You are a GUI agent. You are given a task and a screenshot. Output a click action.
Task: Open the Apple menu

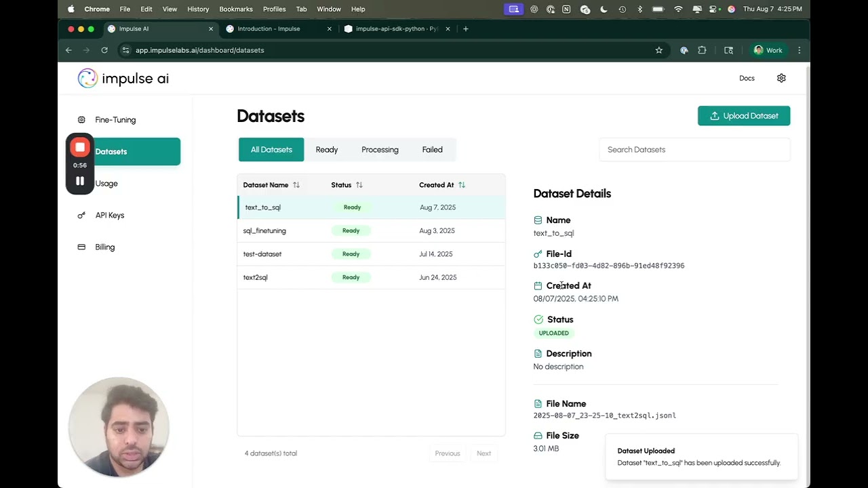click(71, 9)
